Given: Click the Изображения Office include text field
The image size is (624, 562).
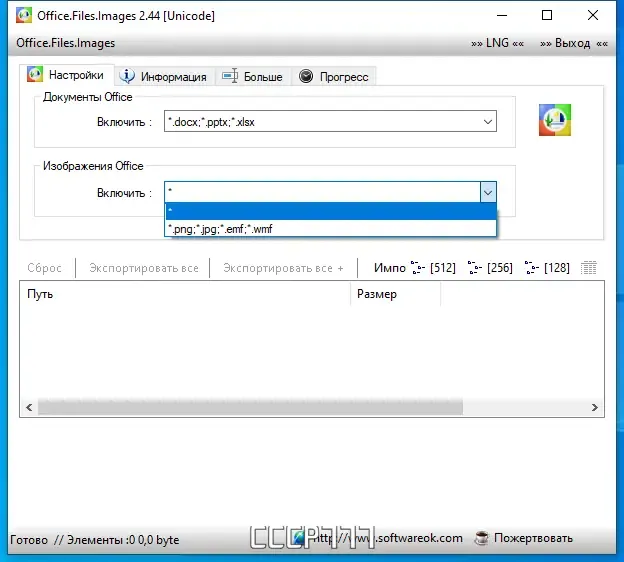Looking at the screenshot, I should tap(322, 193).
